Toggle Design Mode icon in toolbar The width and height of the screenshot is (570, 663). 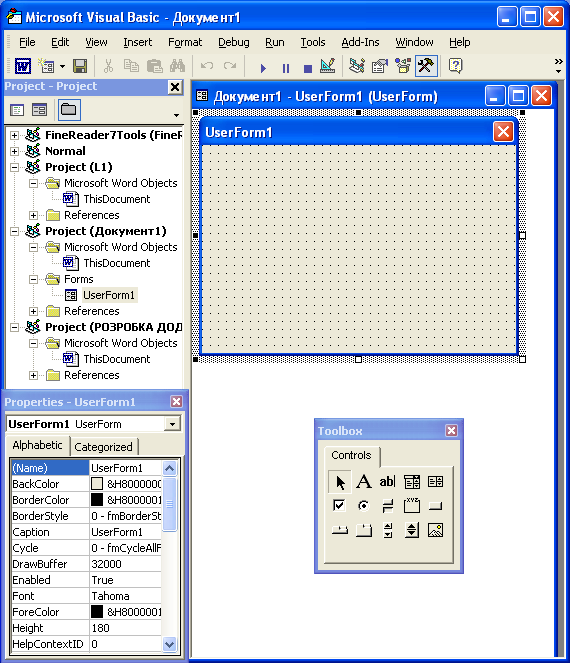[x=328, y=66]
